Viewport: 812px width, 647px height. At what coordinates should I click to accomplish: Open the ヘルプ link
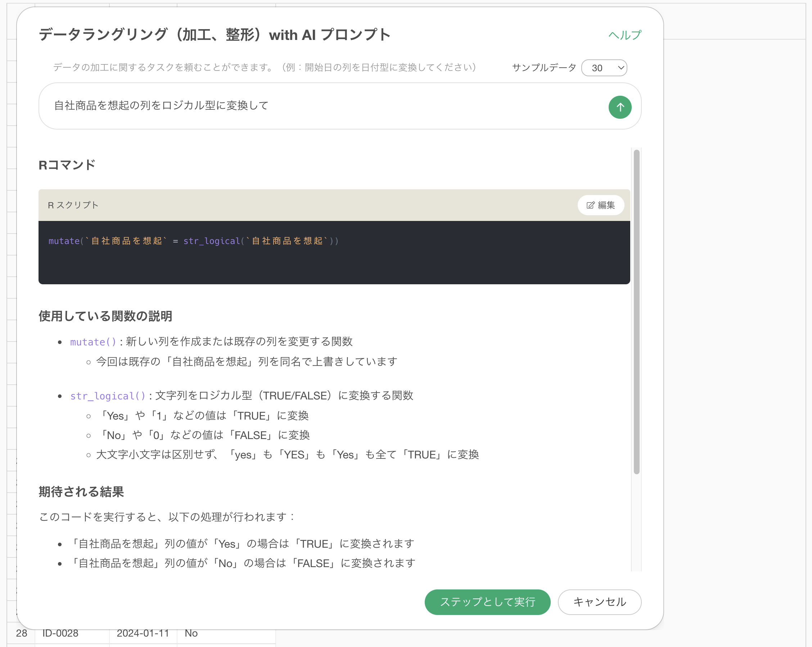[x=624, y=35]
